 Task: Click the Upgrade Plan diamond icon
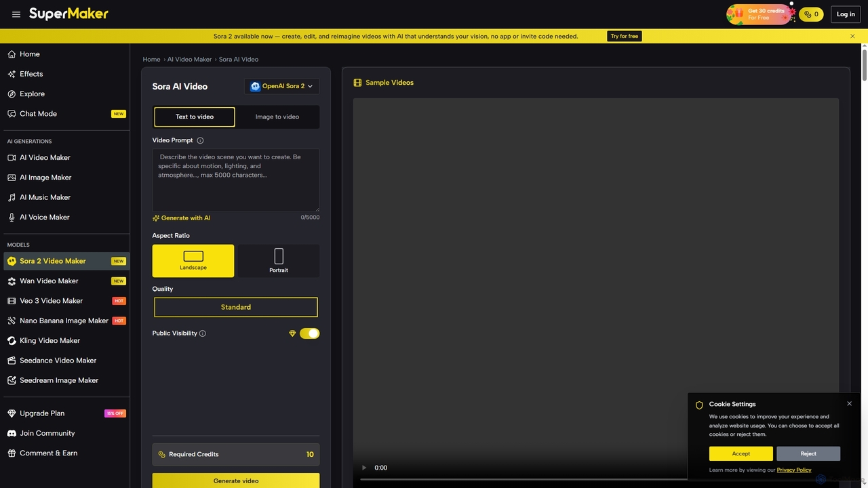point(12,413)
